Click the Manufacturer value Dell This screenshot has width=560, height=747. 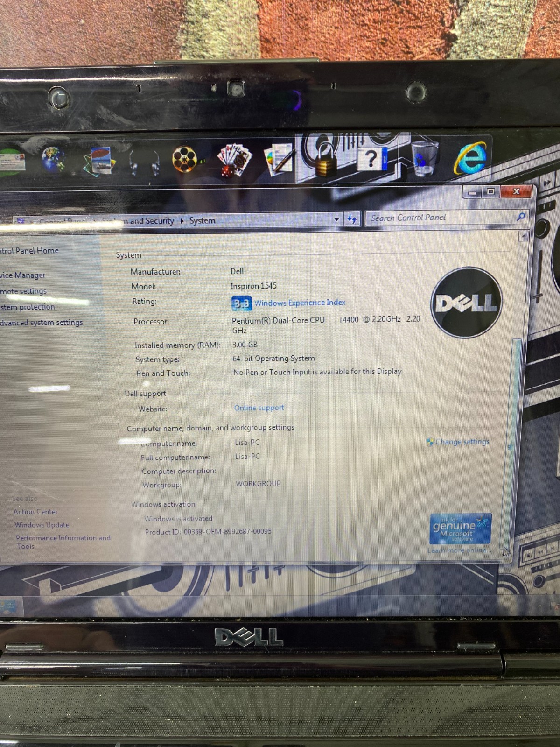[237, 271]
